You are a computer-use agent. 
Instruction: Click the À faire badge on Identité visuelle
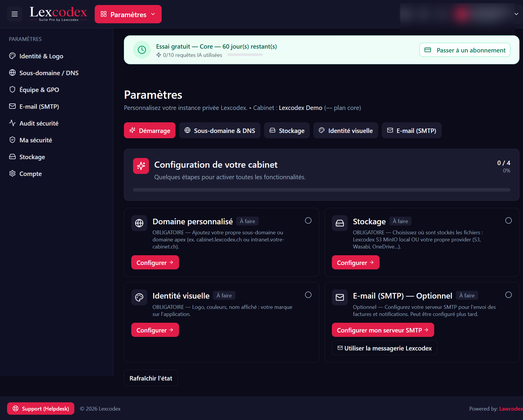click(x=224, y=295)
